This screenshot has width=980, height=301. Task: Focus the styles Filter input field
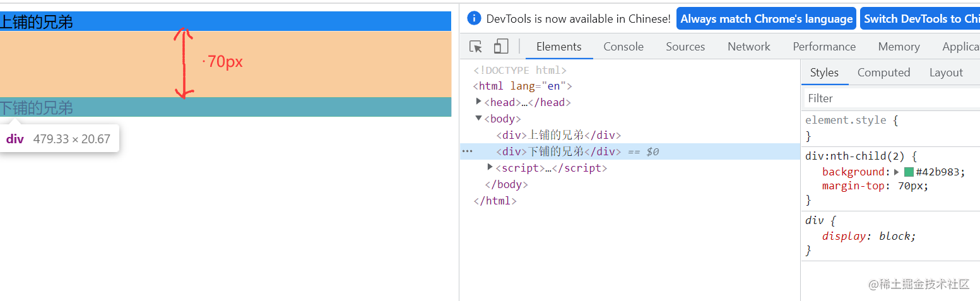[x=891, y=98]
